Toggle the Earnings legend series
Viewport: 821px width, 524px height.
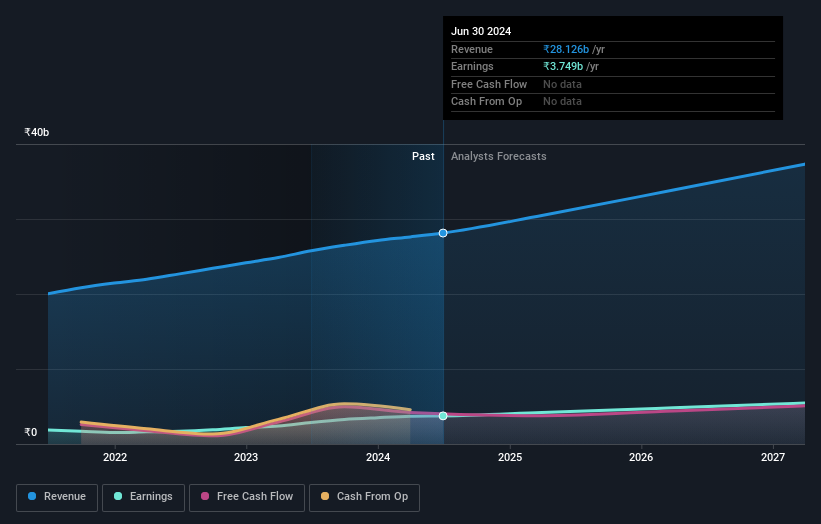[143, 497]
